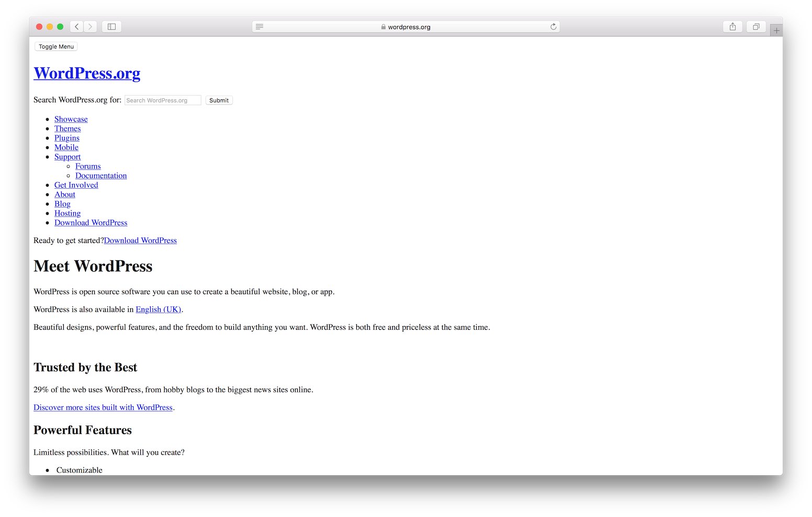Maximize the Safari window
The width and height of the screenshot is (812, 517).
coord(60,27)
